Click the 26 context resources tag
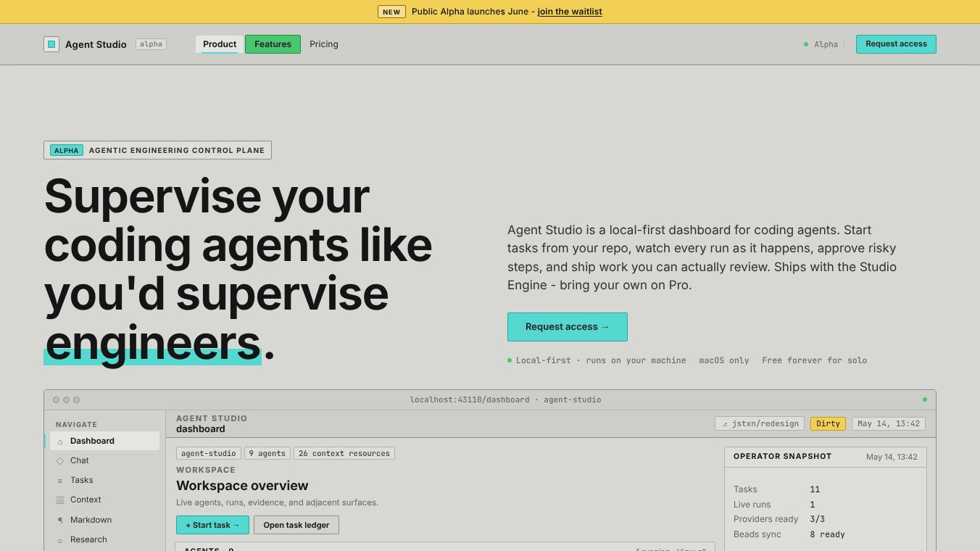The image size is (980, 551). coord(344,453)
